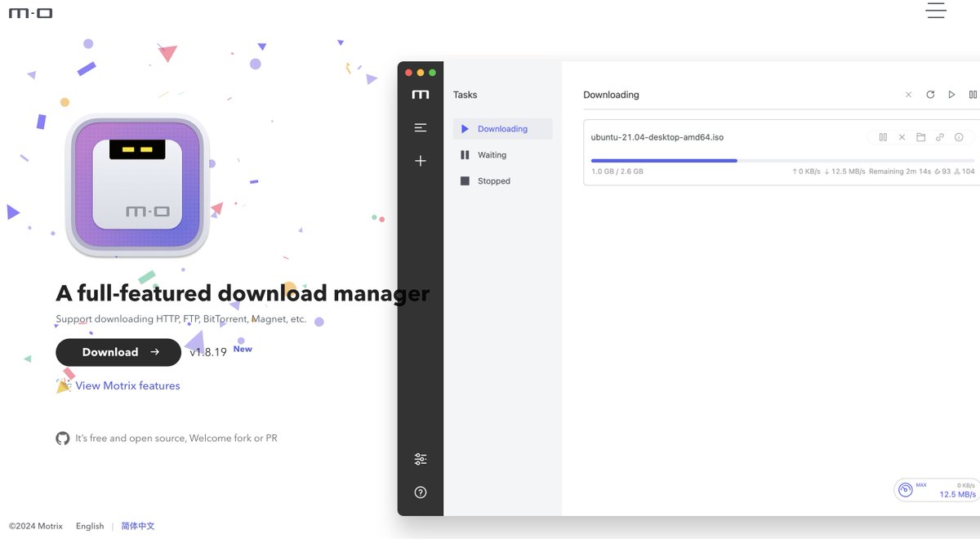Refresh the task list in the header
The width and height of the screenshot is (980, 539).
coord(930,95)
